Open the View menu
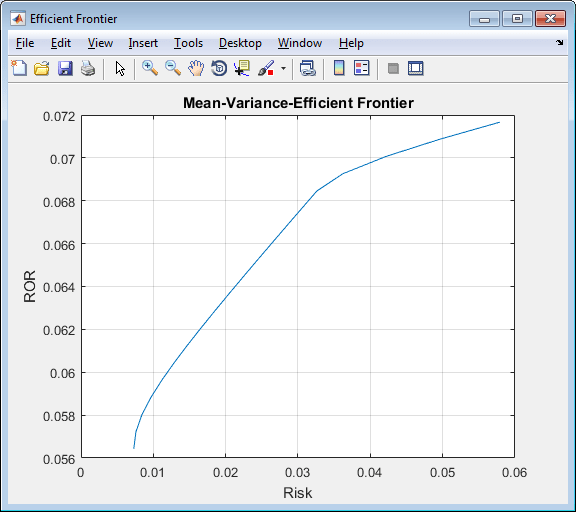Viewport: 576px width, 512px height. [x=100, y=43]
